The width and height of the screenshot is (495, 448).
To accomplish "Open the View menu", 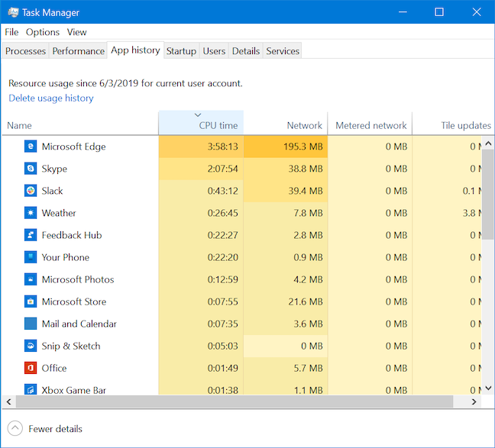I will pyautogui.click(x=76, y=32).
